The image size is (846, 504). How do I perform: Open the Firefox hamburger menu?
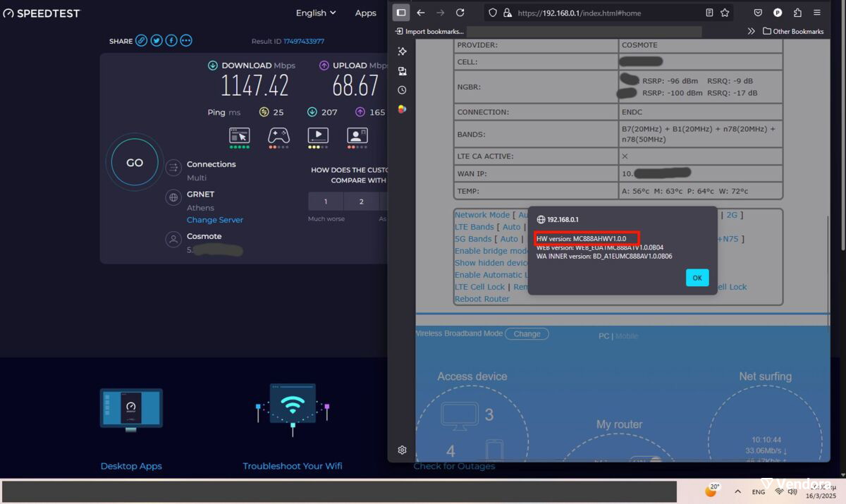tap(817, 13)
